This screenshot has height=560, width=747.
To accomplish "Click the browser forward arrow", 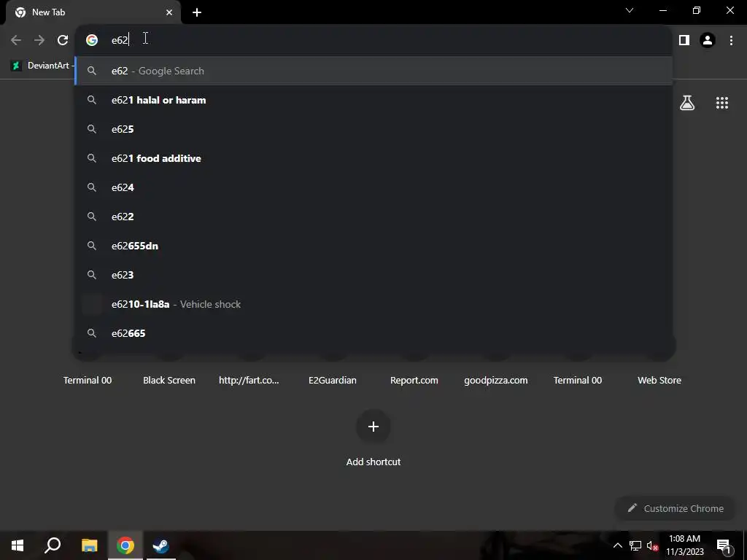I will pos(39,40).
